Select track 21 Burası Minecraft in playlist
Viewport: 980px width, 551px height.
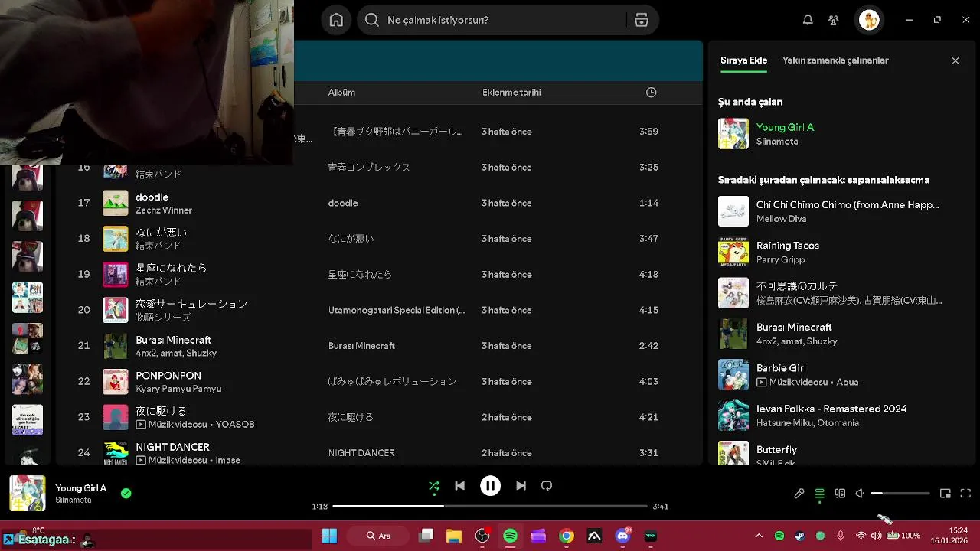[x=173, y=340]
